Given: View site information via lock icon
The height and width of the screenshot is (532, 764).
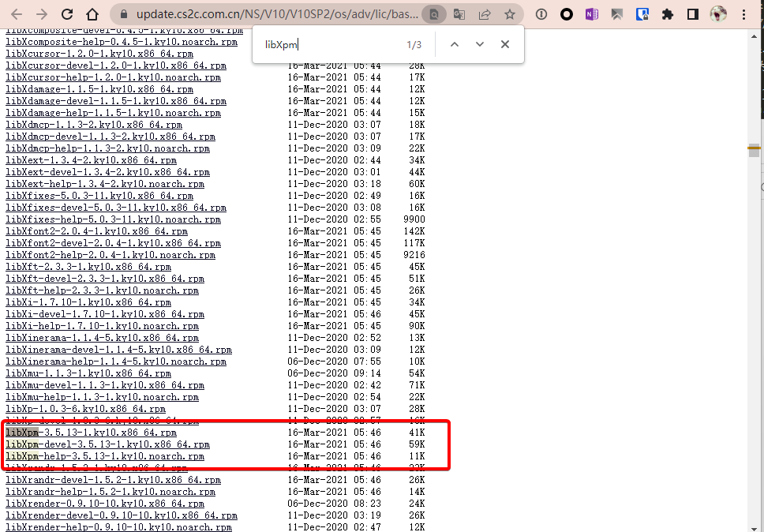Looking at the screenshot, I should tap(123, 15).
